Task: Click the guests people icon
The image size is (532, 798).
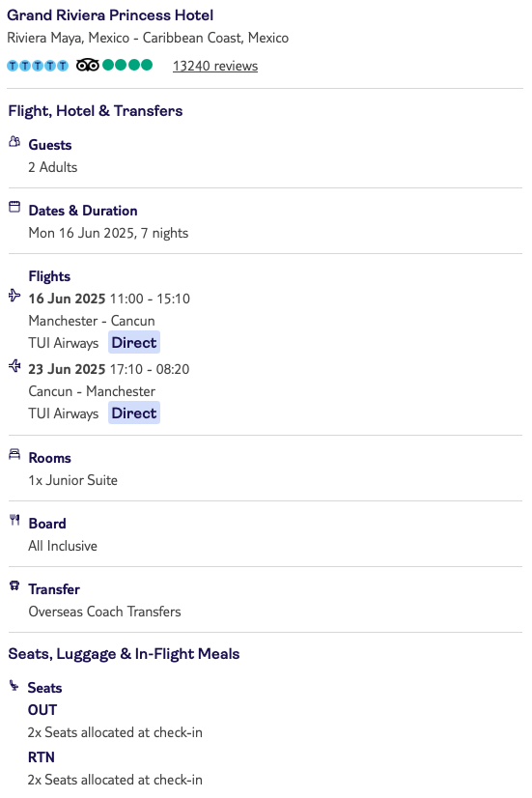Action: (14, 142)
